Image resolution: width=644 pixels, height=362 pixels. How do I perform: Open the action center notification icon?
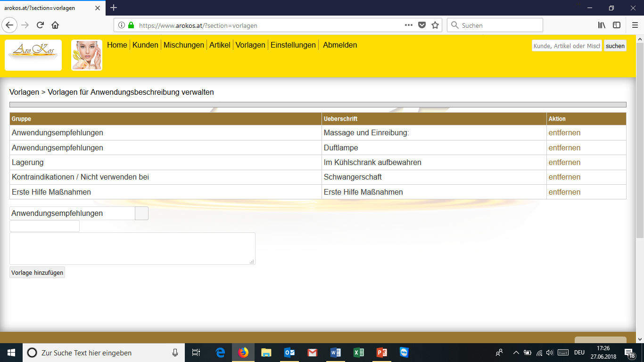tap(629, 353)
